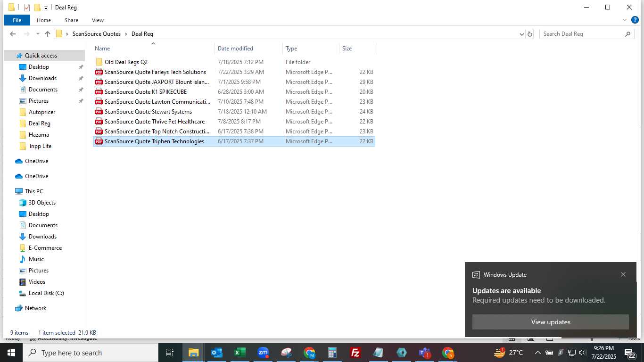Select the ScanSource Quote K1 SPIKECUBE file
644x362 pixels.
coord(234,92)
